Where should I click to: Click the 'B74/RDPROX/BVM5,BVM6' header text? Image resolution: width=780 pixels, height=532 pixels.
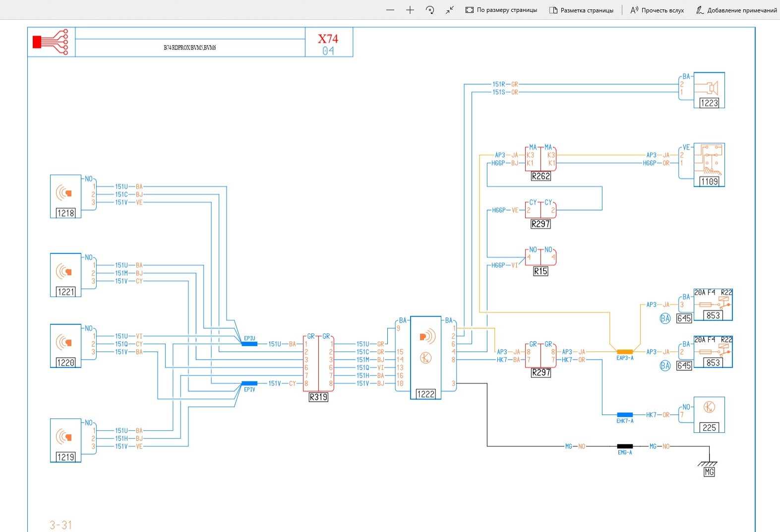[x=190, y=48]
